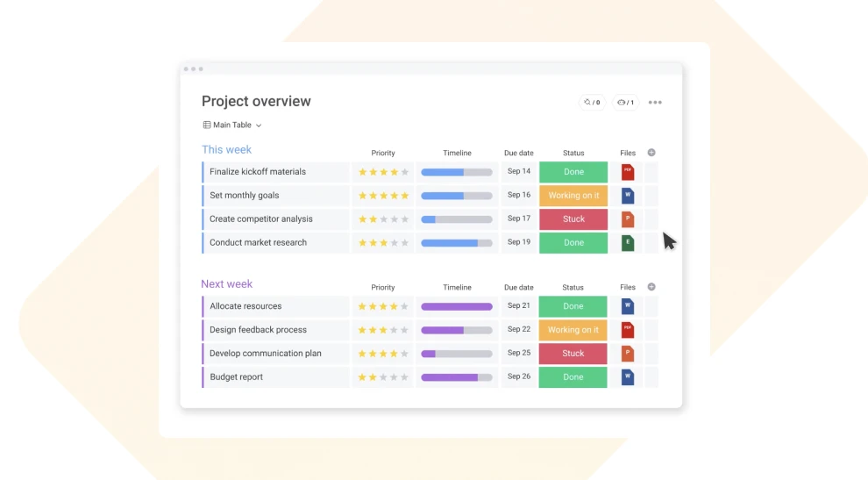Add column to This week group

click(651, 153)
